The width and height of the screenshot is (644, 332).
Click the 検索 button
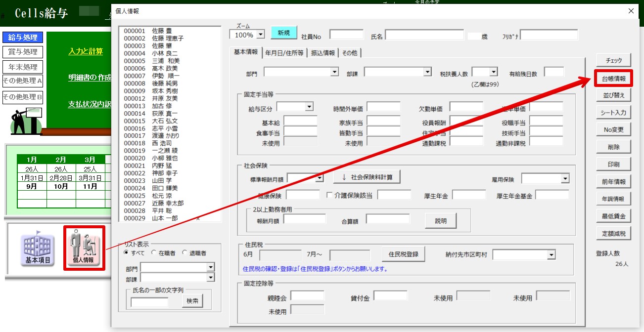(192, 301)
